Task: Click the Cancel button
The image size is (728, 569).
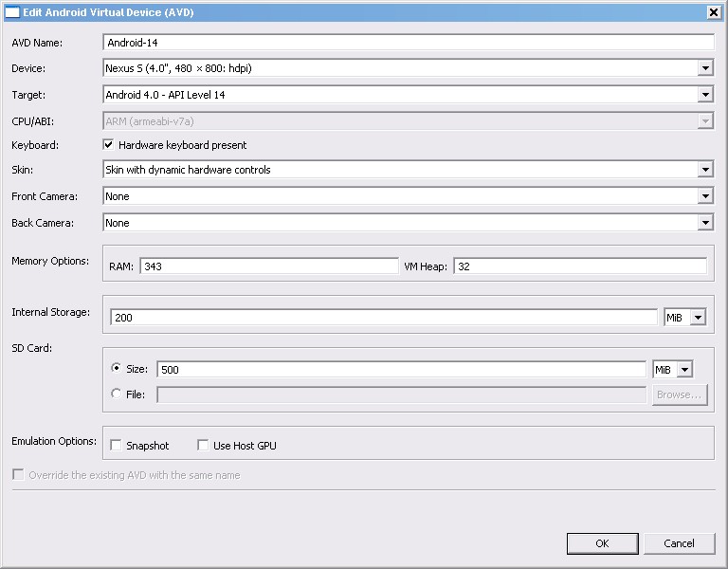Action: tap(679, 543)
